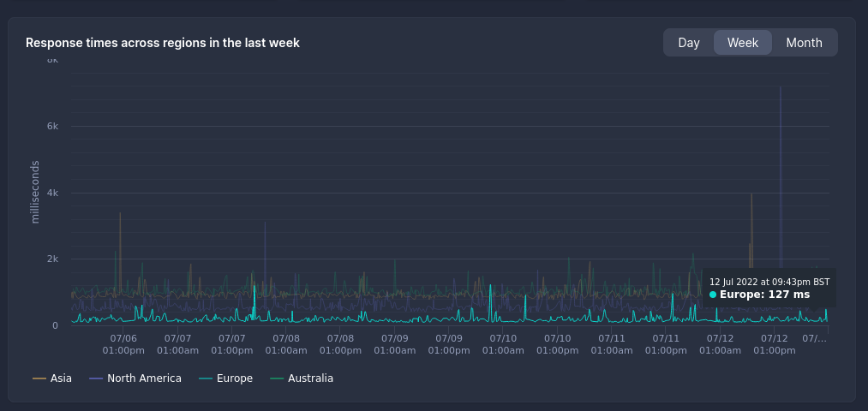Screen dimensions: 868x411
Task: Click the 07/10 01:00am x-axis label
Action: pyautogui.click(x=503, y=344)
